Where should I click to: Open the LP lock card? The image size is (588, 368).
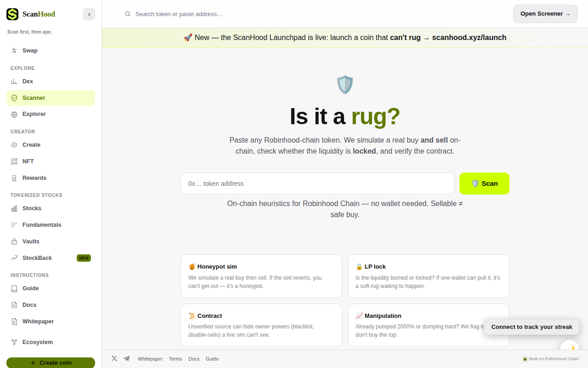point(428,276)
